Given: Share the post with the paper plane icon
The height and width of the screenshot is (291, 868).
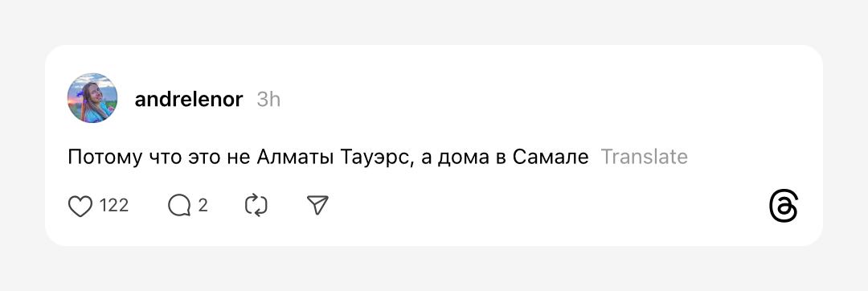Looking at the screenshot, I should (317, 206).
